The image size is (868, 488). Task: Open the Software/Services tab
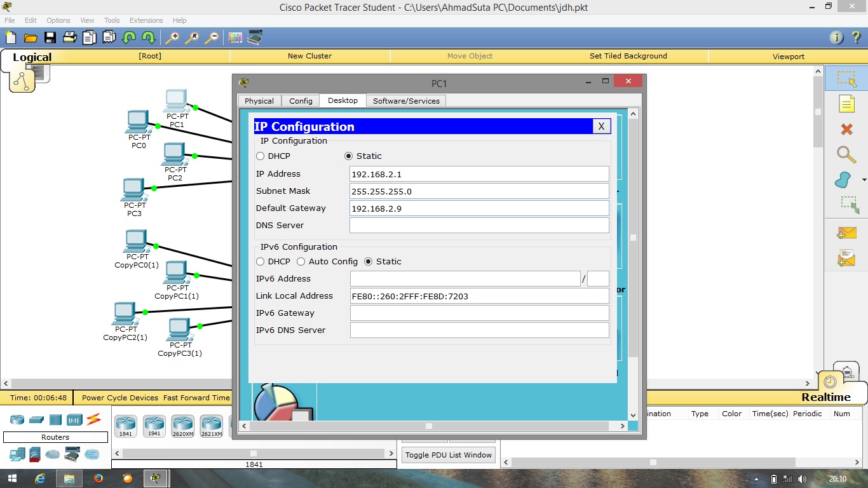coord(406,101)
